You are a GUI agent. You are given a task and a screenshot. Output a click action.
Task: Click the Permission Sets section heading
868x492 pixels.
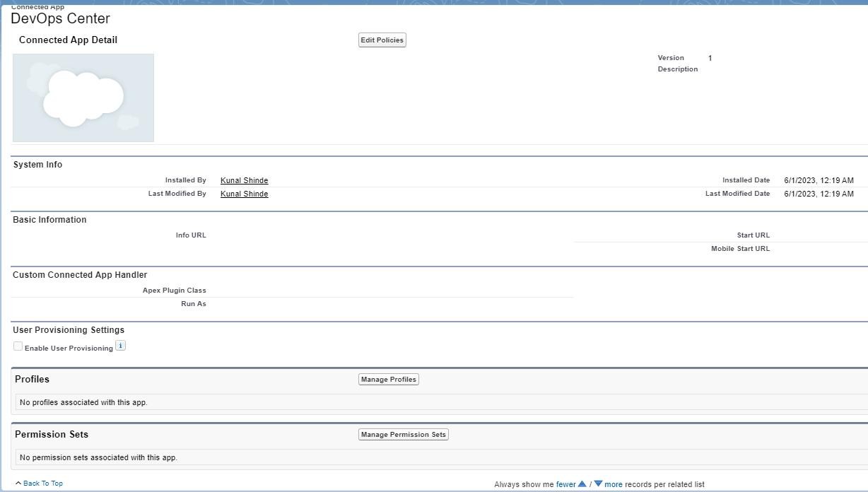pyautogui.click(x=52, y=435)
